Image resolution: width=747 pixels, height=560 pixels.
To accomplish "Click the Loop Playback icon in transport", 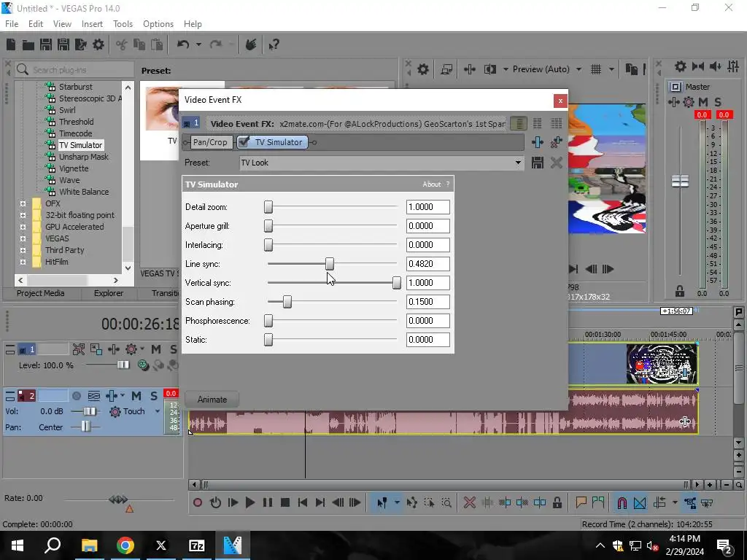I will (215, 502).
